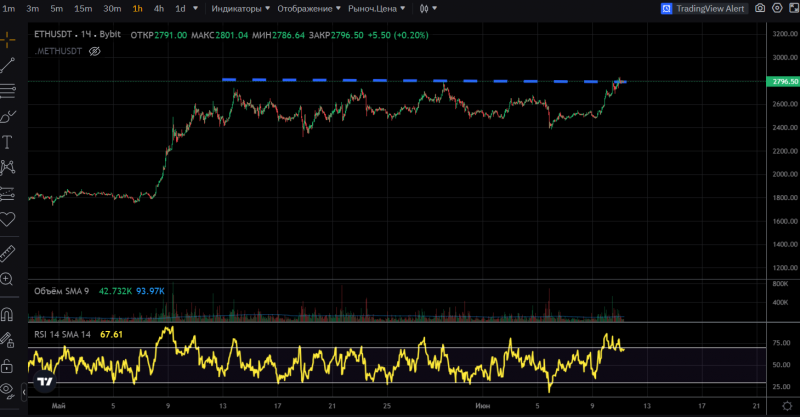The width and height of the screenshot is (800, 417).
Task: Open the horizontal lines tool group
Action: pos(7,91)
